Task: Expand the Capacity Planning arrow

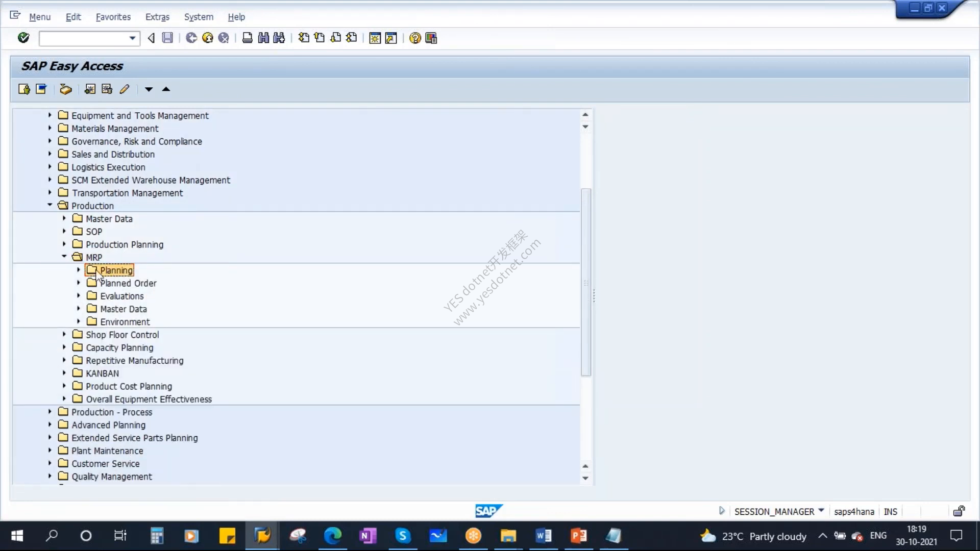Action: (x=64, y=347)
